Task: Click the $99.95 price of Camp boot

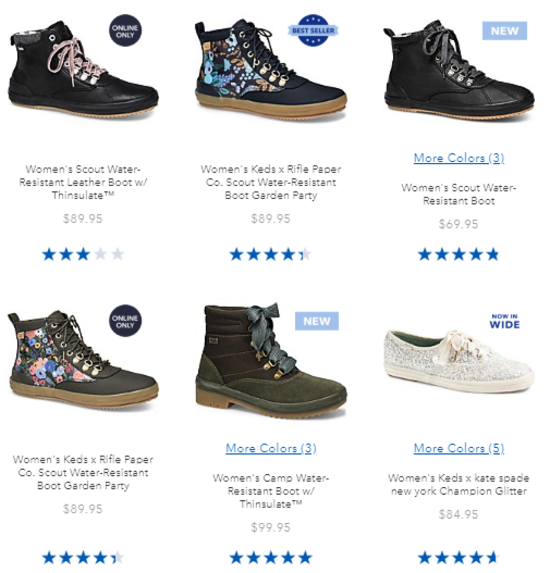Action: click(x=271, y=527)
